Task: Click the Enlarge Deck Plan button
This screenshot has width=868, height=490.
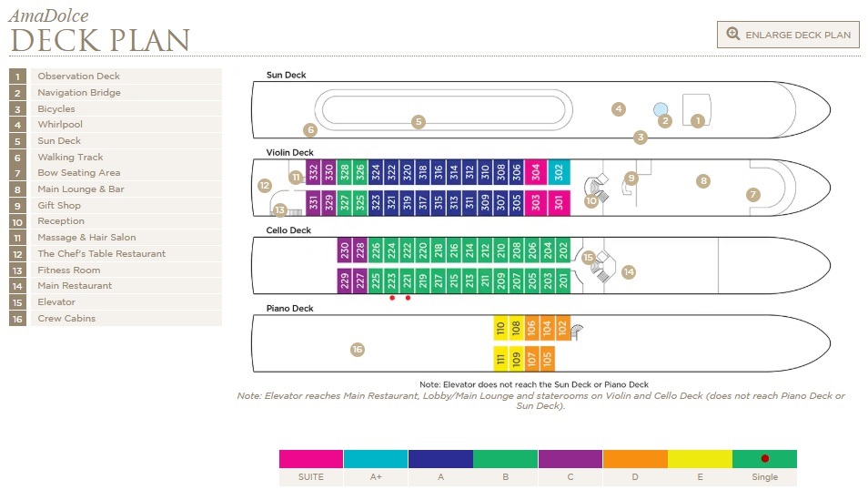Action: 788,35
